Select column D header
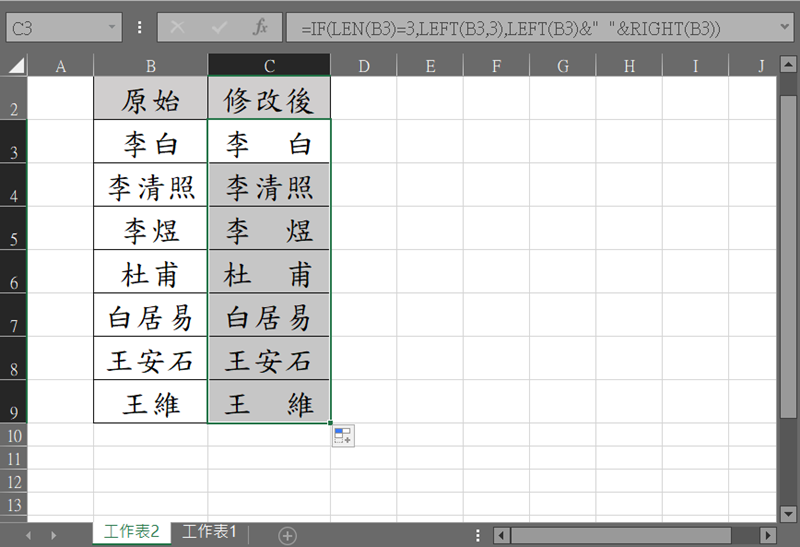 pyautogui.click(x=364, y=66)
